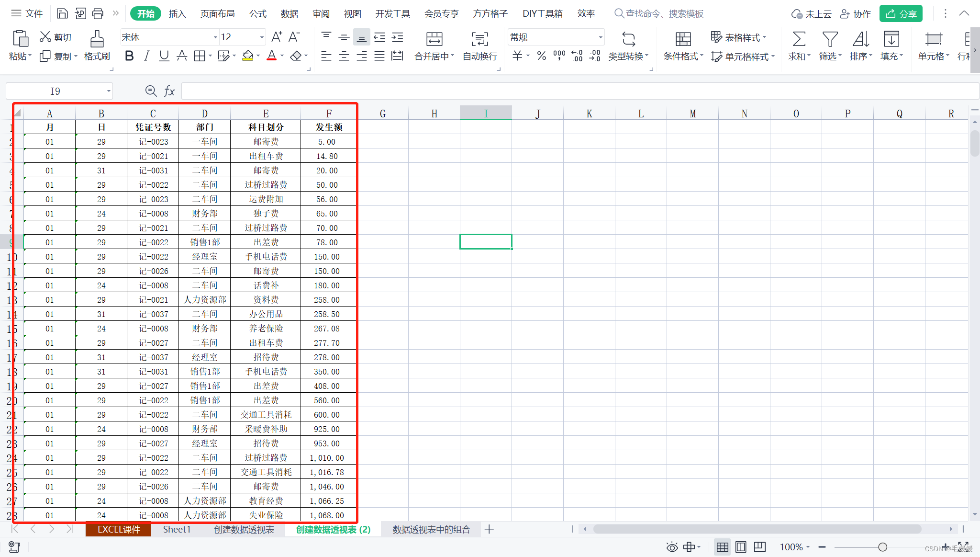
Task: Align text to the bottom of the cell
Action: pyautogui.click(x=362, y=37)
